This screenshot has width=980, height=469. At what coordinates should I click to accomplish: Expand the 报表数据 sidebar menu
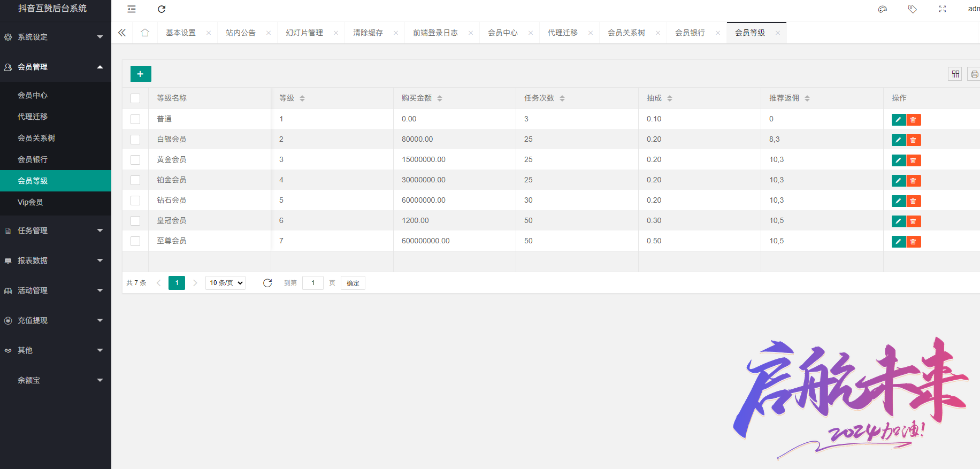coord(56,260)
